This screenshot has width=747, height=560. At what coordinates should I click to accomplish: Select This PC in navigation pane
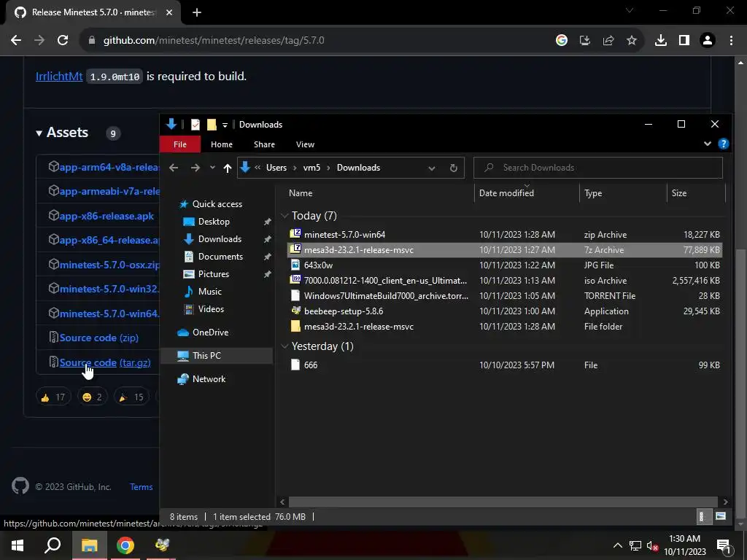(206, 356)
